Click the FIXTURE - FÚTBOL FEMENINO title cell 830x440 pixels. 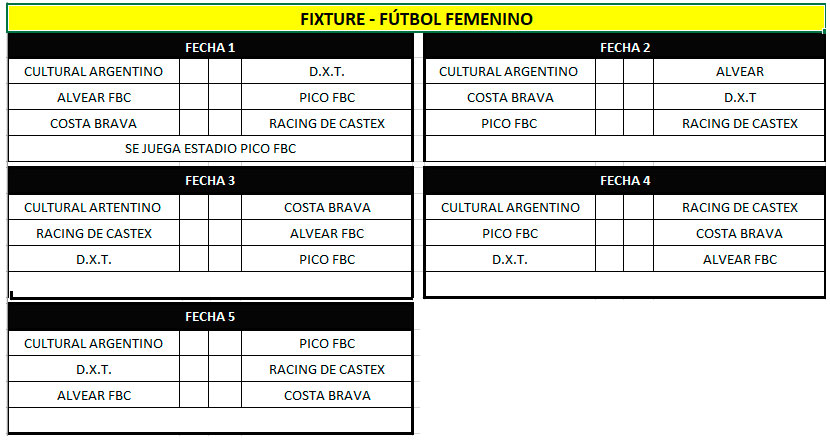click(415, 19)
